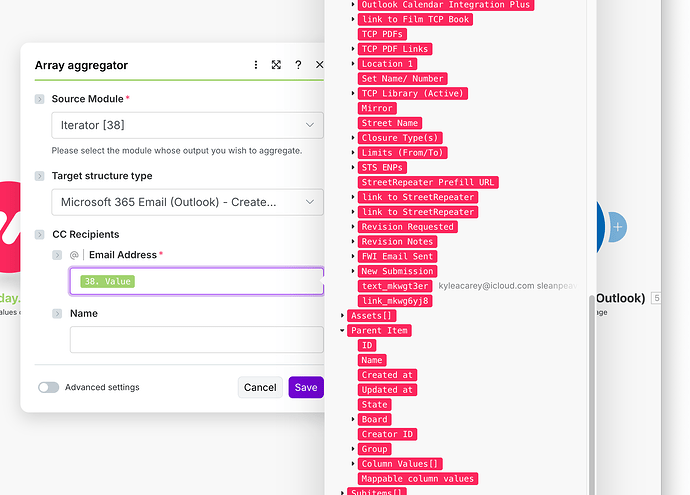The width and height of the screenshot is (690, 495).
Task: Toggle the Advanced settings switch
Action: tap(48, 387)
